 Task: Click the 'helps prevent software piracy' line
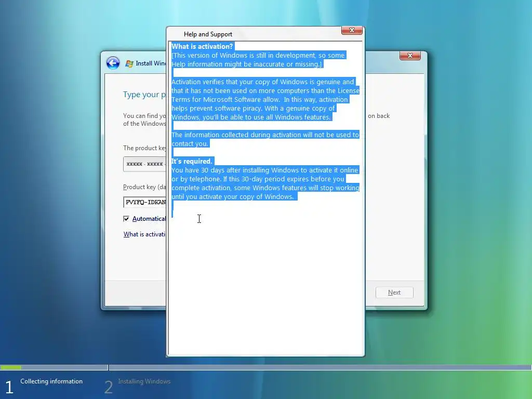(253, 108)
